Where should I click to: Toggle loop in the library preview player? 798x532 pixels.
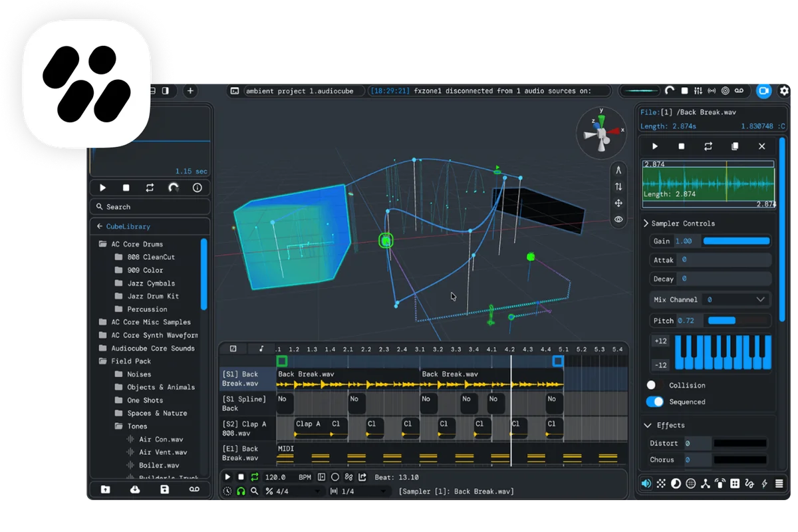point(150,188)
